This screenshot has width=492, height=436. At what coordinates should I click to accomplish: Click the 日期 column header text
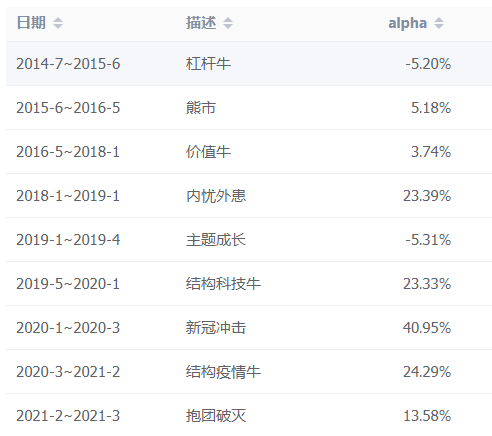31,23
